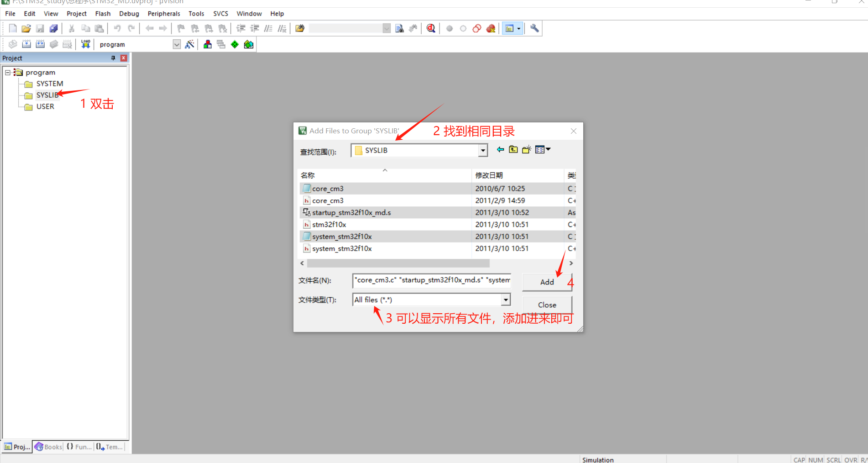
Task: Sort files by 修改日期 column header
Action: pyautogui.click(x=518, y=175)
